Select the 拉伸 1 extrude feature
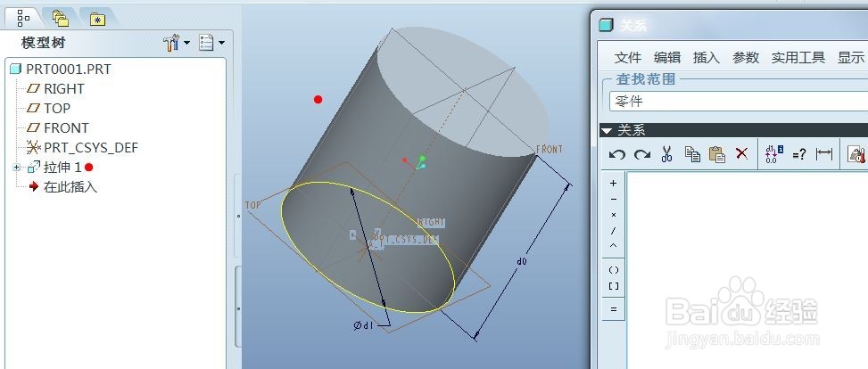Image resolution: width=868 pixels, height=369 pixels. click(x=62, y=167)
